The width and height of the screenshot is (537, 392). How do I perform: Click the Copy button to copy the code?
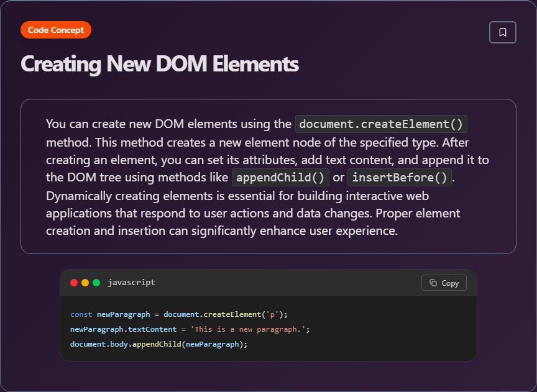[444, 283]
